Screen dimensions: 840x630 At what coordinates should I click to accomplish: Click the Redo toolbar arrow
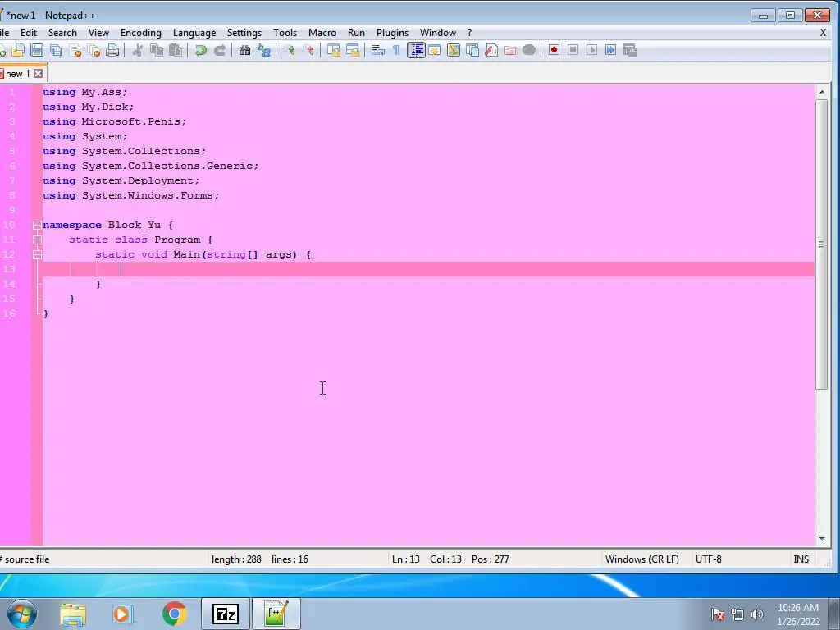coord(220,50)
